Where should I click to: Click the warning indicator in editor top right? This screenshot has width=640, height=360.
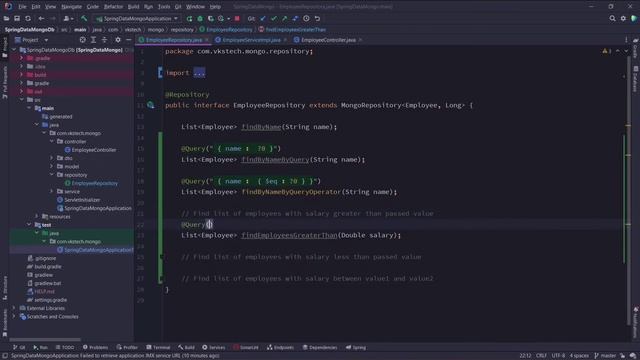click(606, 51)
